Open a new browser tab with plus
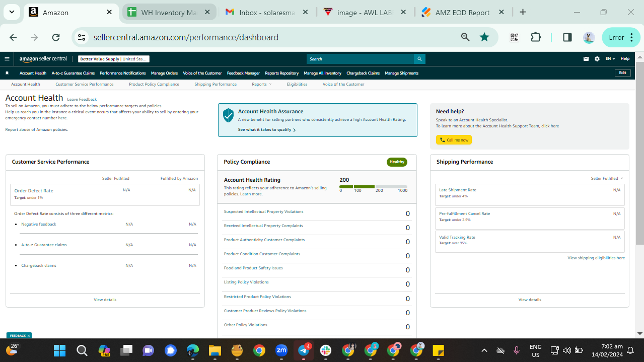This screenshot has width=644, height=362. point(523,12)
